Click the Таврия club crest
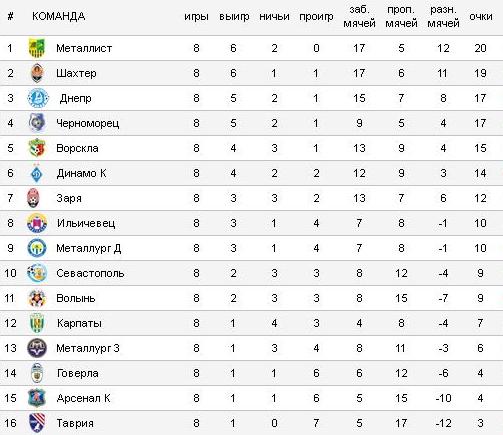 [37, 423]
